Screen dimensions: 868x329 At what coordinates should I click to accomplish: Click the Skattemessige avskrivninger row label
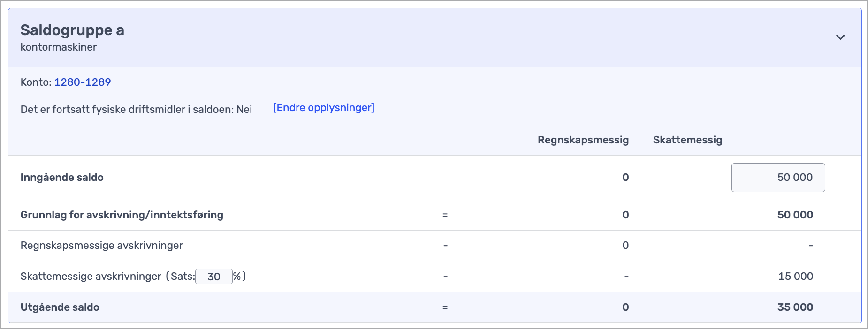[x=91, y=277]
